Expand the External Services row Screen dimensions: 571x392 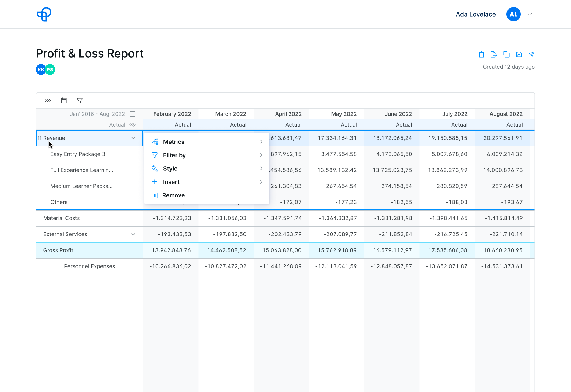[133, 234]
